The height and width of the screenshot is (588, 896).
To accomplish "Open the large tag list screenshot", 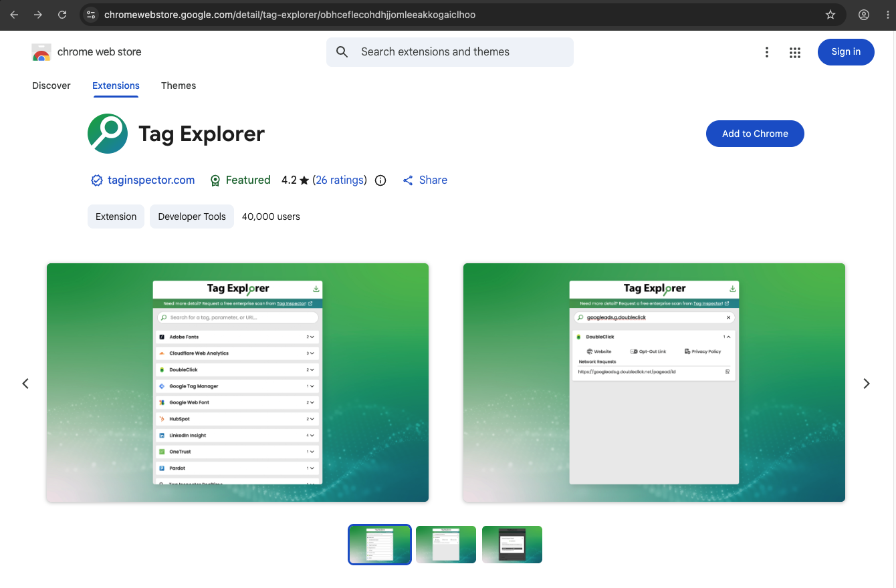I will click(237, 382).
